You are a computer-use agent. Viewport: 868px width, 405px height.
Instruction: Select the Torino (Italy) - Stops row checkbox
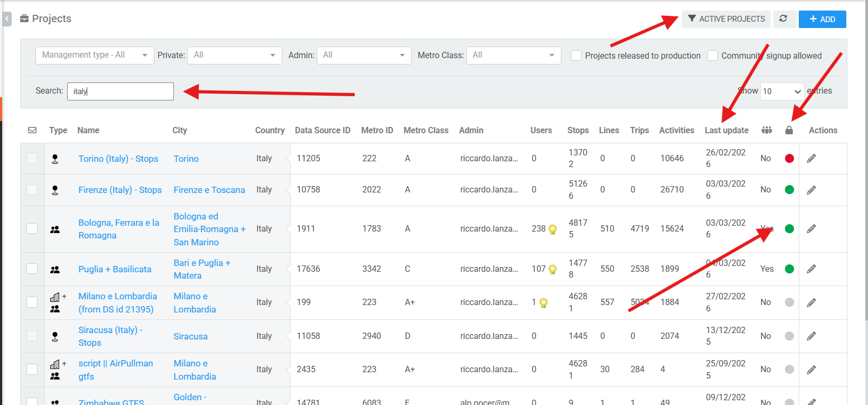[32, 158]
